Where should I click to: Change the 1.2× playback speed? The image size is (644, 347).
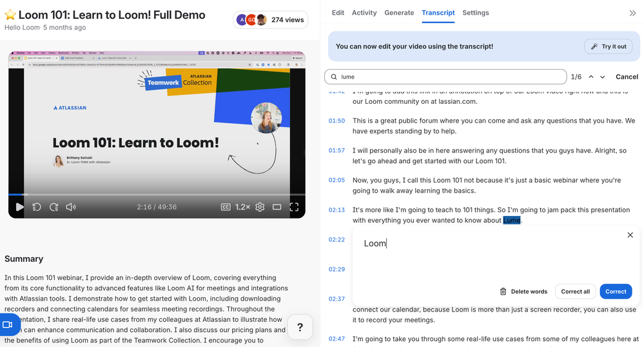pyautogui.click(x=242, y=207)
